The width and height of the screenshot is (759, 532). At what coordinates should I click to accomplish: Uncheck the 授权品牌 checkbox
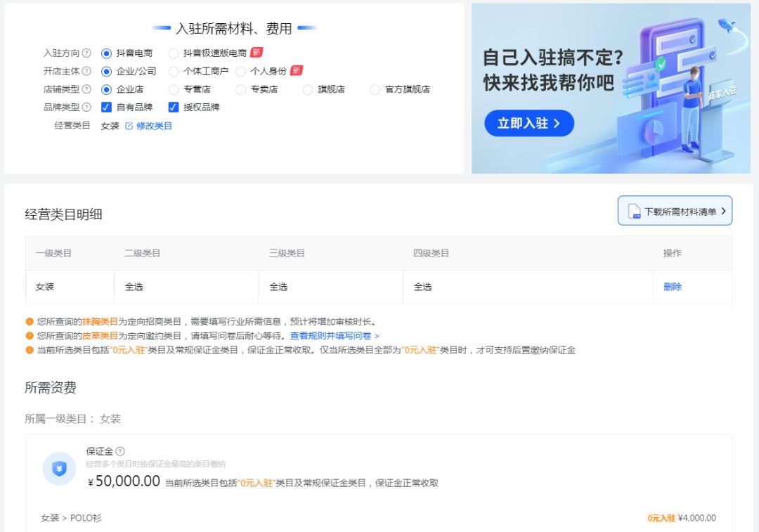(x=173, y=108)
